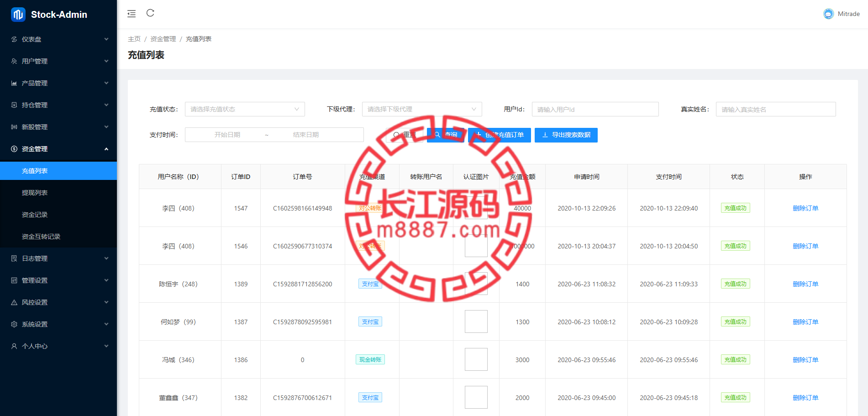Image resolution: width=868 pixels, height=416 pixels.
Task: Expand the 仪表盘 menu chevron
Action: (x=106, y=39)
